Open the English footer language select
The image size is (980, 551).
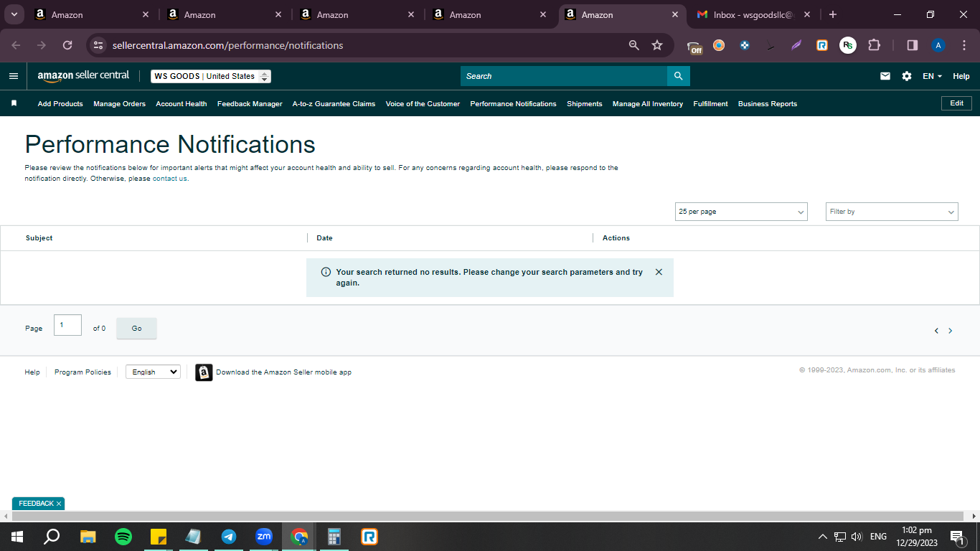click(153, 372)
